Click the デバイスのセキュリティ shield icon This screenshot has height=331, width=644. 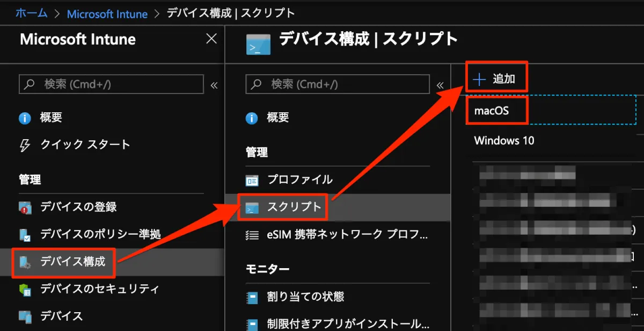(x=25, y=289)
